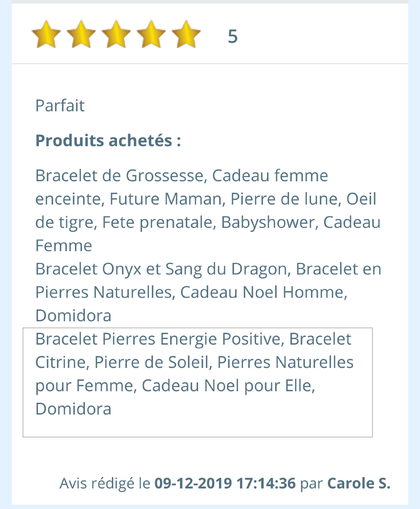Open the 'Bracelet de Grossesse' product
This screenshot has width=420, height=509.
point(119,175)
